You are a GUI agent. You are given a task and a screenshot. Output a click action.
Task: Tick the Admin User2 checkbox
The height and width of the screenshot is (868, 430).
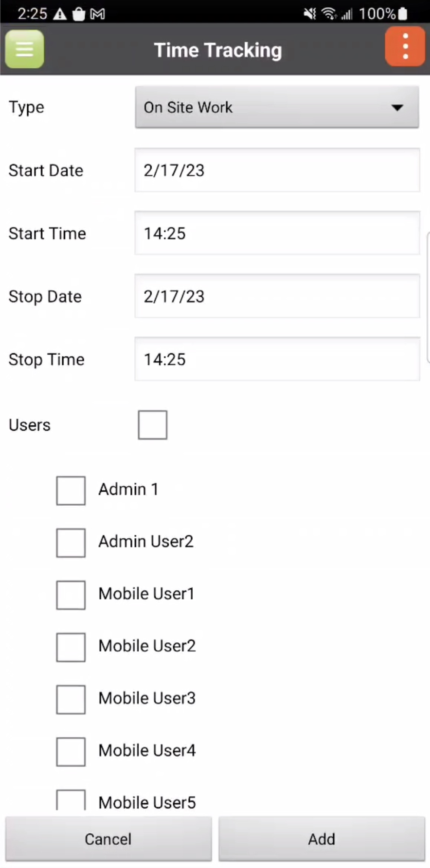(x=71, y=543)
